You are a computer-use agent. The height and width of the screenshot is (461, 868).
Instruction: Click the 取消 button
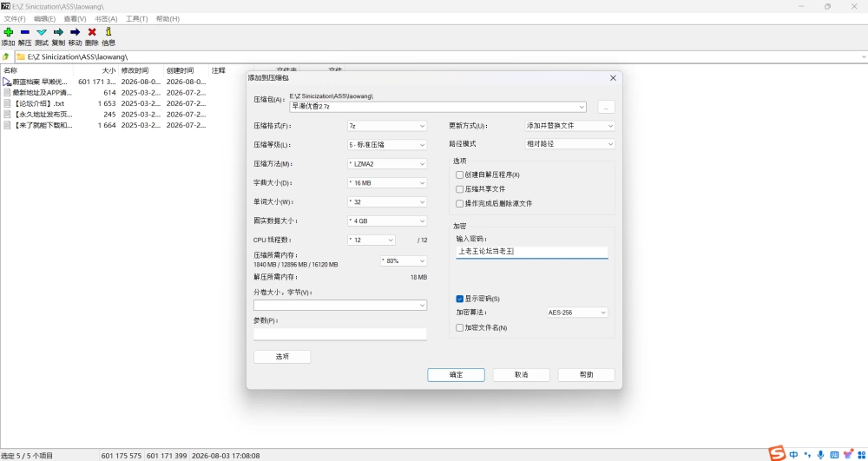521,375
